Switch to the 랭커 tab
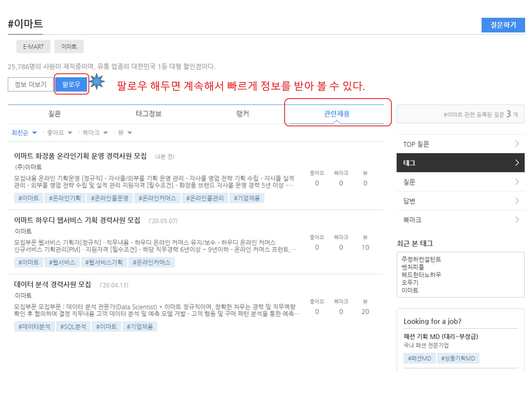532x399 pixels. [242, 113]
